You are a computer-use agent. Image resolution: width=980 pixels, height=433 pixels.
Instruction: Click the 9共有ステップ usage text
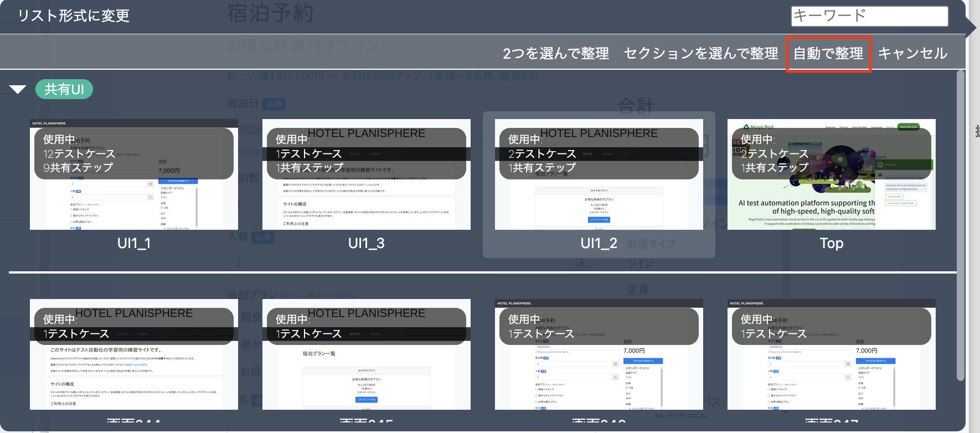pos(78,167)
